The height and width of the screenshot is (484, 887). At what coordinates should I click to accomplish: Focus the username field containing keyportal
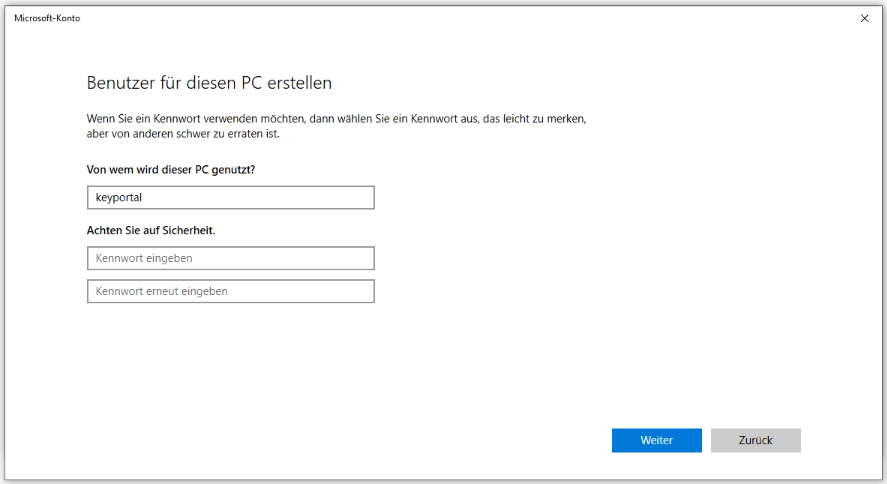230,197
